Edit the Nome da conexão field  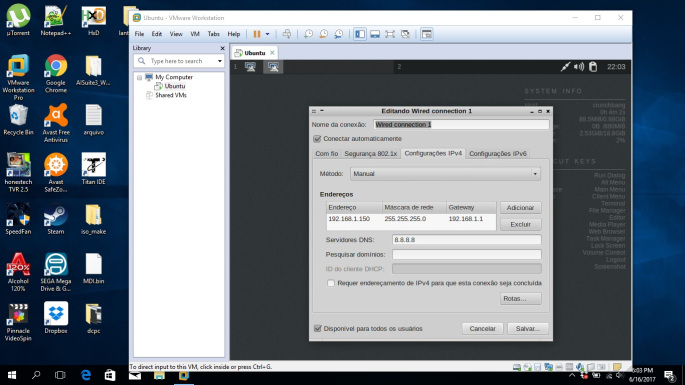(x=461, y=125)
